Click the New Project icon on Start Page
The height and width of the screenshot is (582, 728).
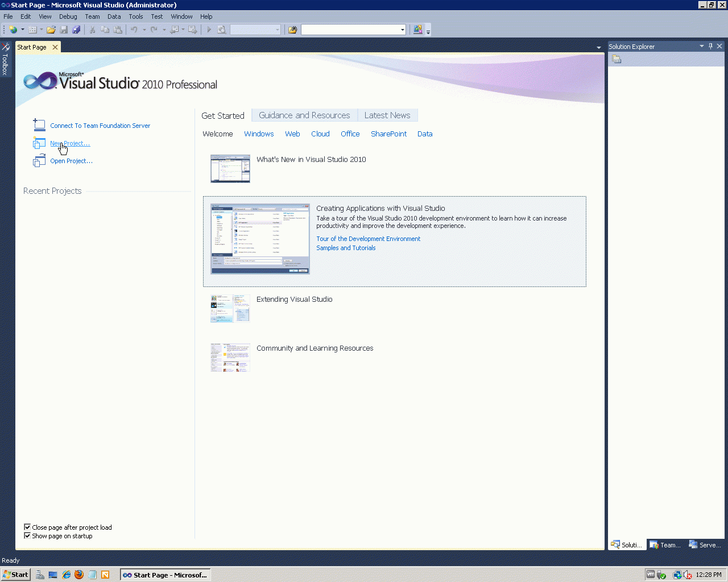pyautogui.click(x=39, y=143)
